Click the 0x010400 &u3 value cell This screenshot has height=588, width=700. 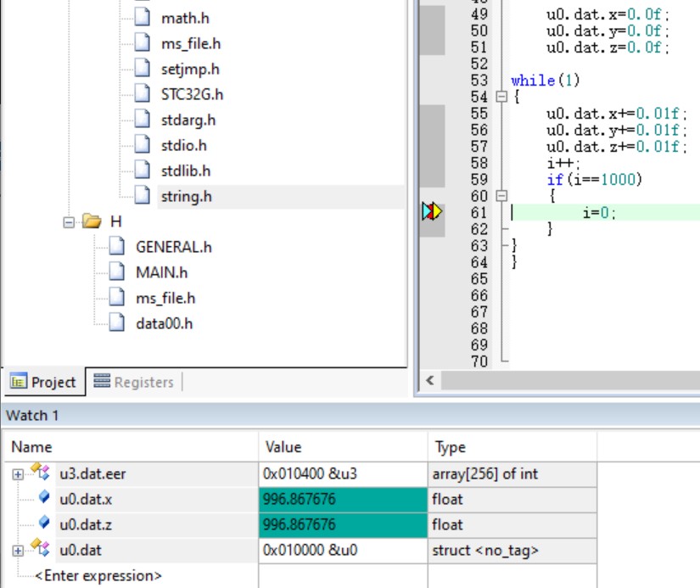click(343, 473)
